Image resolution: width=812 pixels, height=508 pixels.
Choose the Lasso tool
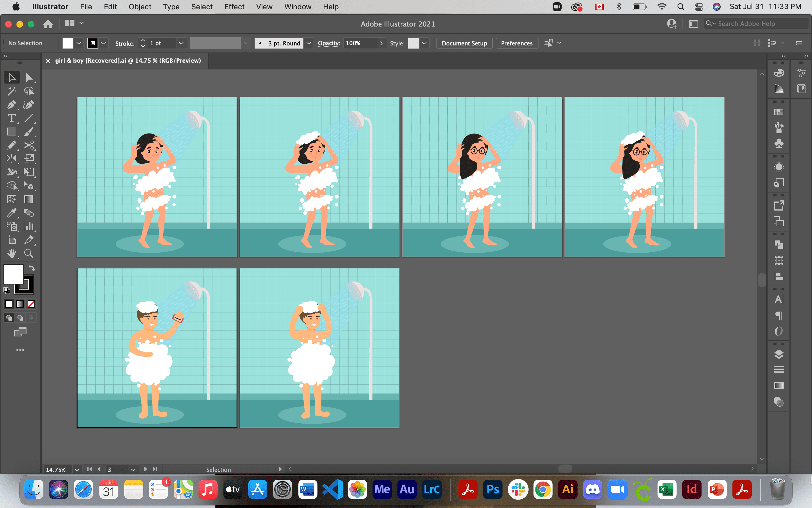[29, 91]
